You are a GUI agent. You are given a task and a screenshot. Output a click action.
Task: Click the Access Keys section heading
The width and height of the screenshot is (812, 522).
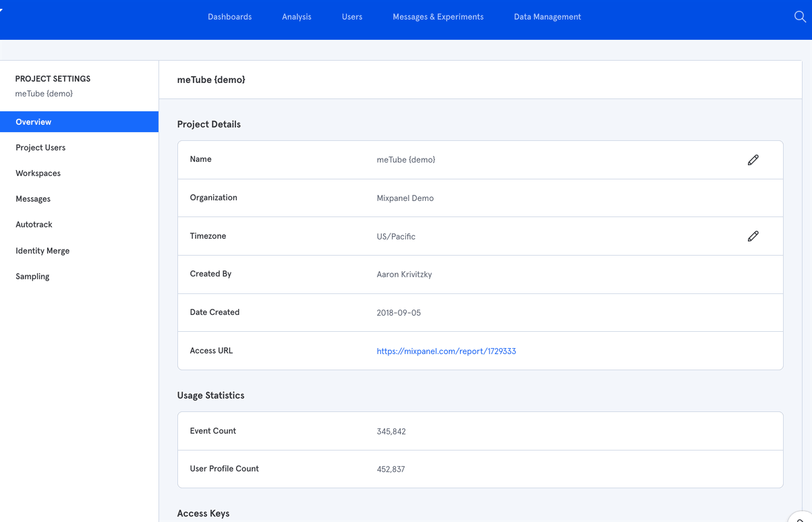tap(204, 514)
